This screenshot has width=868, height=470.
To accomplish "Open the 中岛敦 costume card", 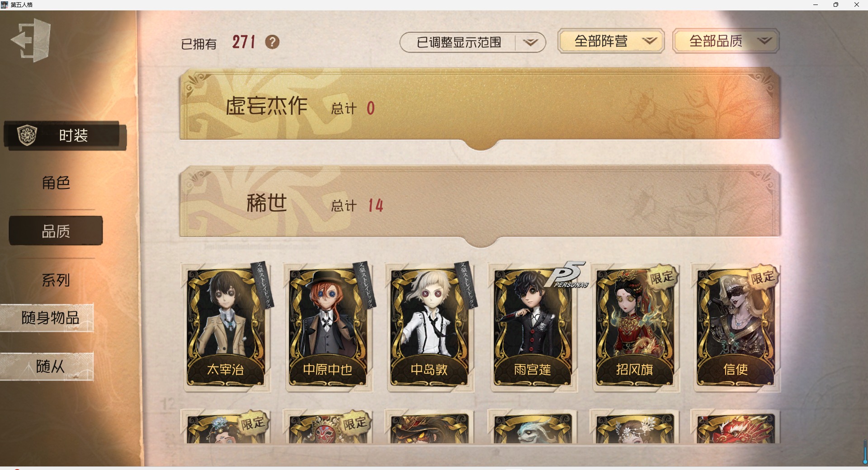I will click(x=430, y=328).
